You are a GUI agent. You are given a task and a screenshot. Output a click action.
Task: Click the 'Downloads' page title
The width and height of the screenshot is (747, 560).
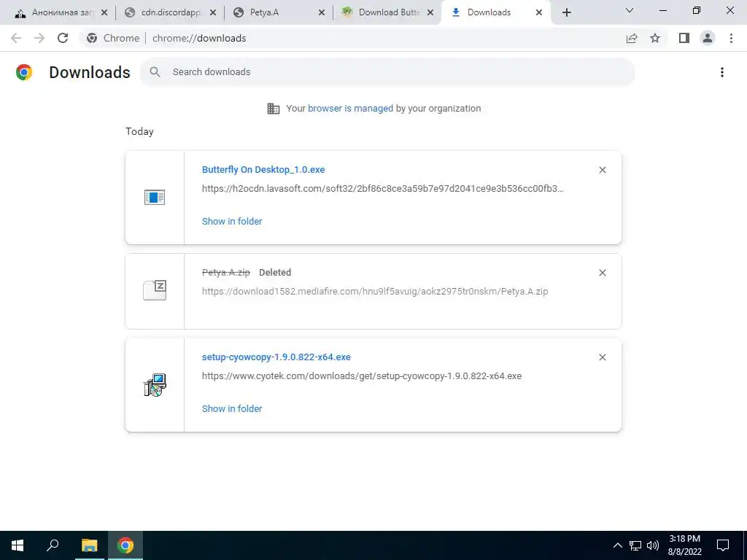(x=90, y=72)
